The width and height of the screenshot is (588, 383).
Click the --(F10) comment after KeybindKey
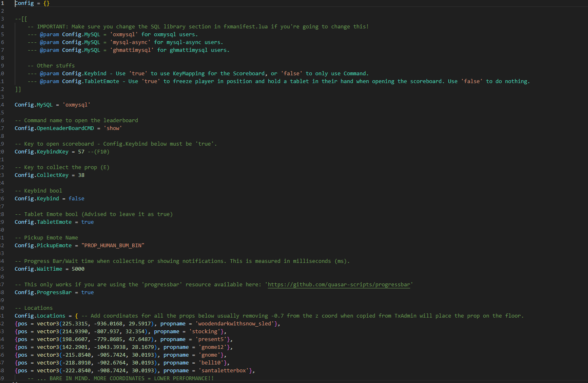coord(99,152)
